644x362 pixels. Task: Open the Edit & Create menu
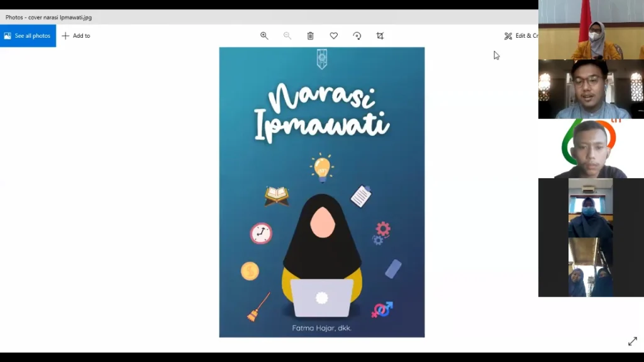pos(521,36)
